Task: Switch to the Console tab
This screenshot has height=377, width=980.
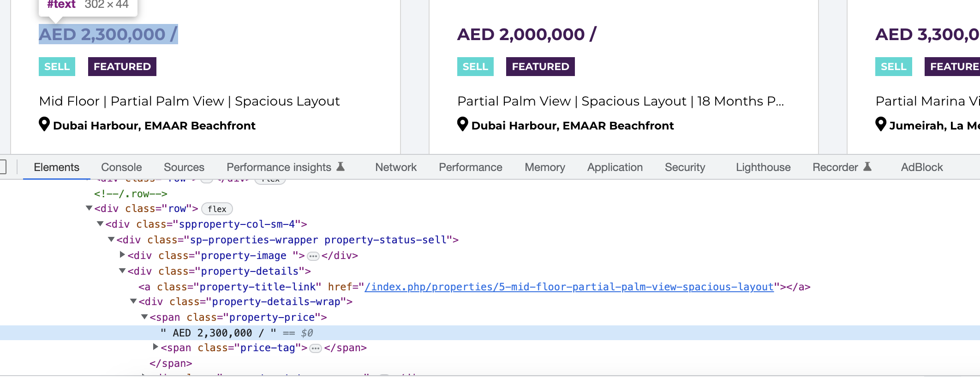Action: [121, 167]
